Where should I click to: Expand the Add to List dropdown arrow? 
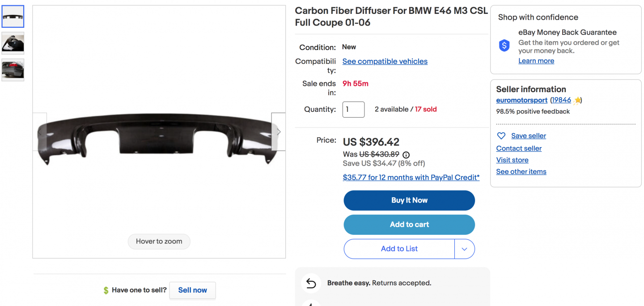(465, 249)
